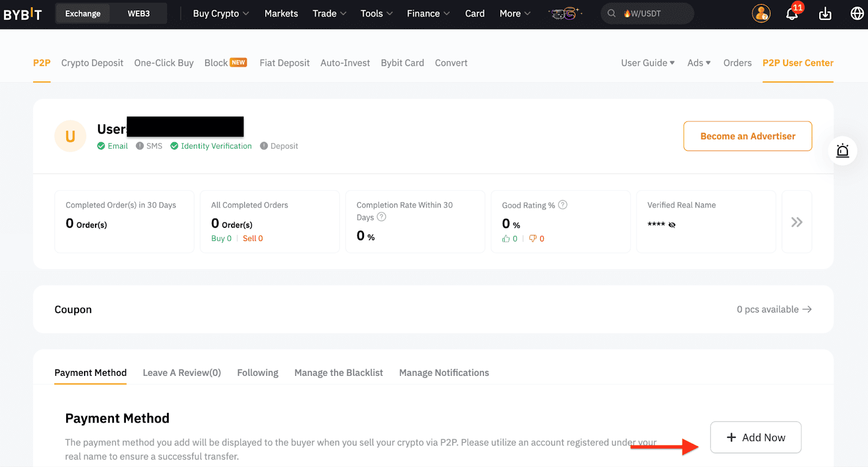Expand the Buy Crypto dropdown
This screenshot has height=467, width=868.
221,14
